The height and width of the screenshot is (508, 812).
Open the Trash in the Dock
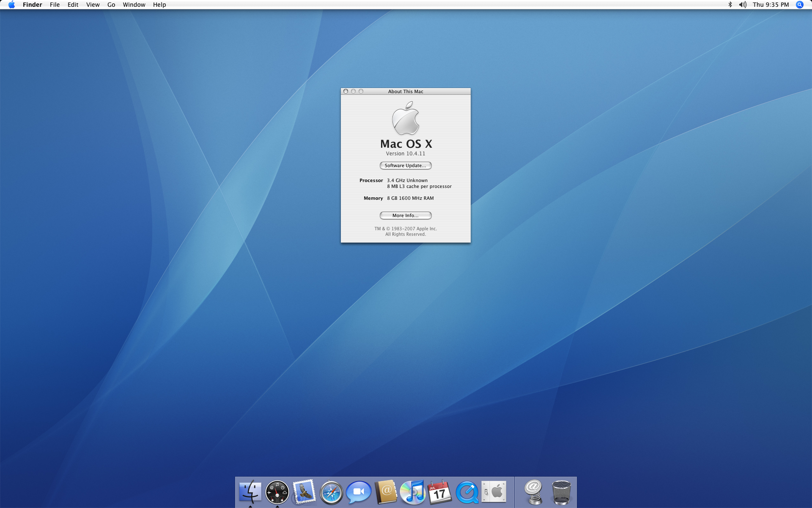click(x=561, y=492)
